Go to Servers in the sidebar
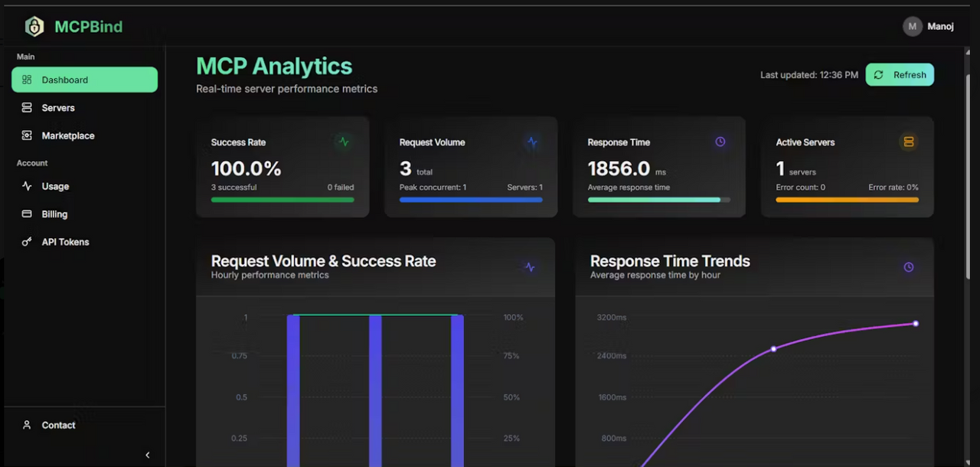This screenshot has width=980, height=467. tap(84, 108)
